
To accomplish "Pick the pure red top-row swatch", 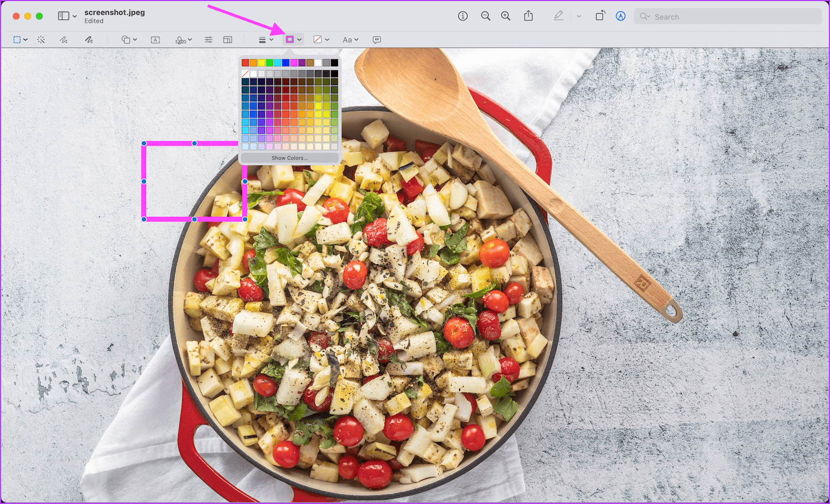I will (x=245, y=63).
